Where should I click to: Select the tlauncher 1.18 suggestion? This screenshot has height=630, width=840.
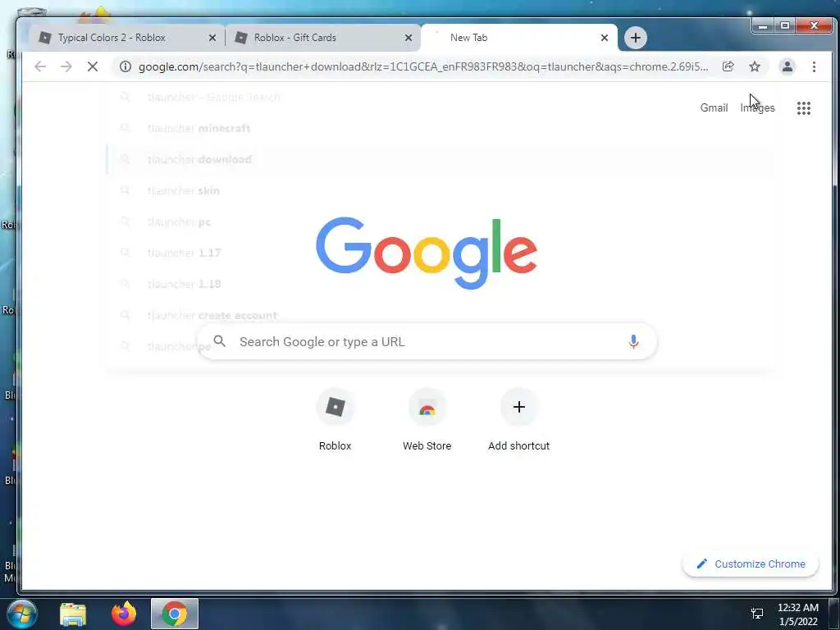[x=440, y=284]
